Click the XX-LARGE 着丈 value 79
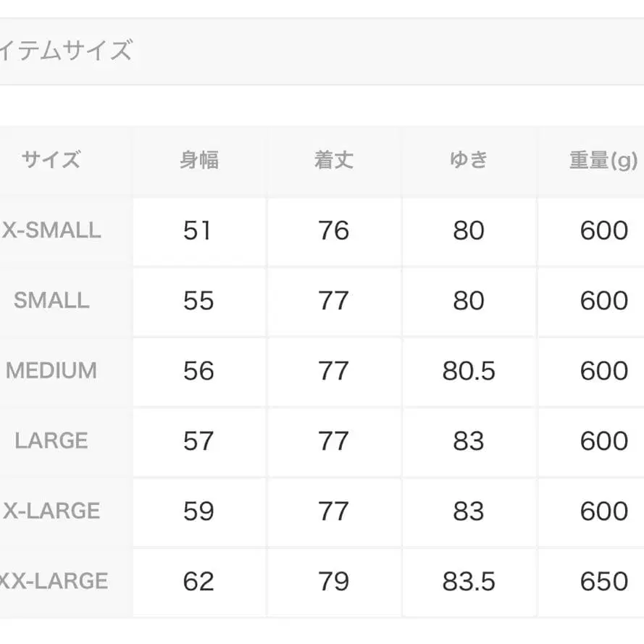The height and width of the screenshot is (644, 644). coord(333,581)
